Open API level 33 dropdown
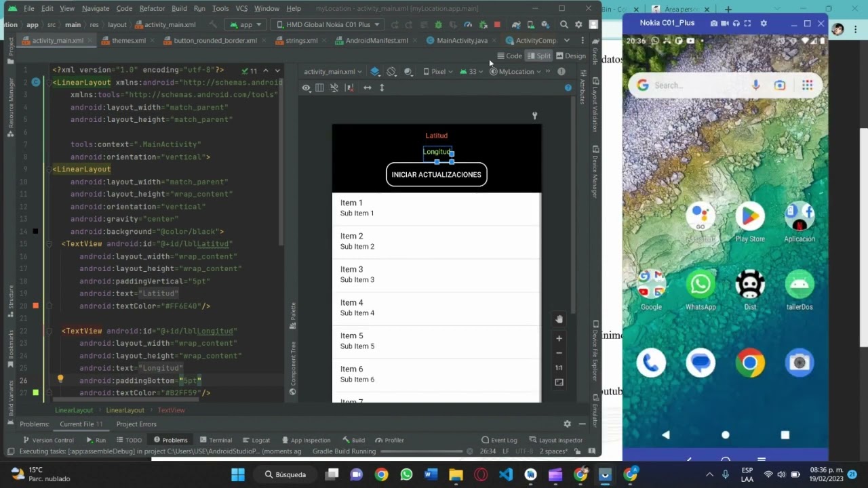This screenshot has height=488, width=868. [x=471, y=71]
